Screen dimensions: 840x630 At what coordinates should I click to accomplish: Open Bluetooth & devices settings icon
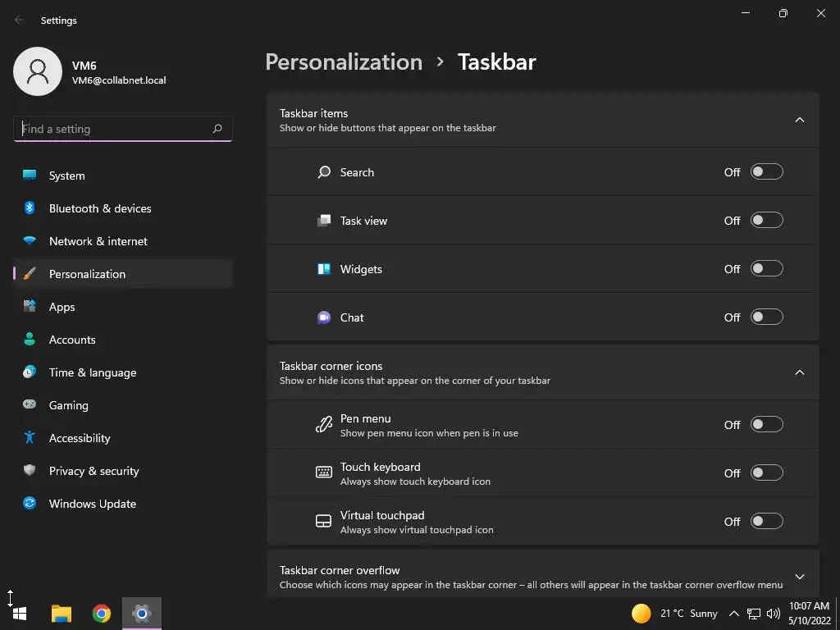click(x=30, y=208)
